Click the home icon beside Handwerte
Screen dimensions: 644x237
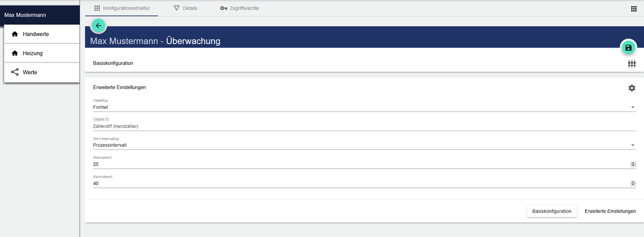(x=15, y=34)
